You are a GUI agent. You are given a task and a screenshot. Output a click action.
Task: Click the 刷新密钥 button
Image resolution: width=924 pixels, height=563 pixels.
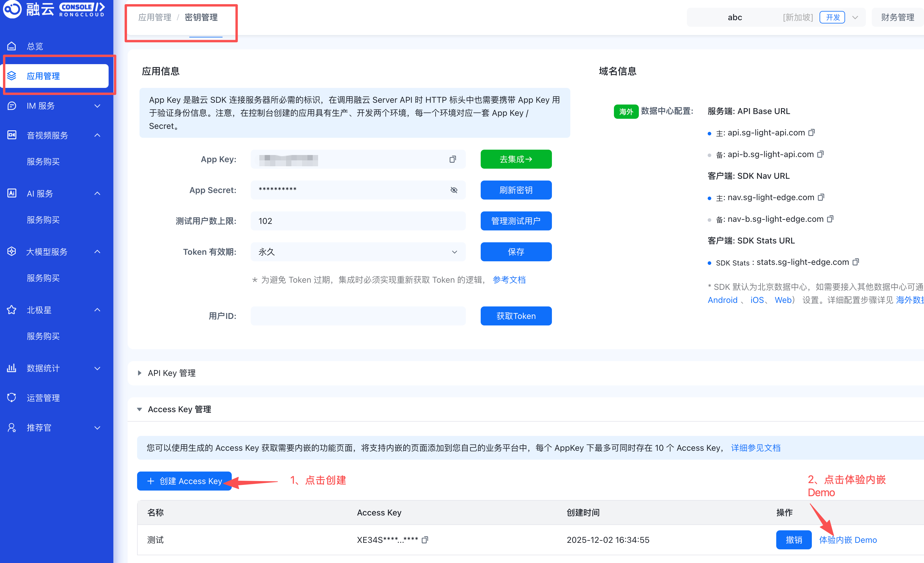(x=516, y=190)
